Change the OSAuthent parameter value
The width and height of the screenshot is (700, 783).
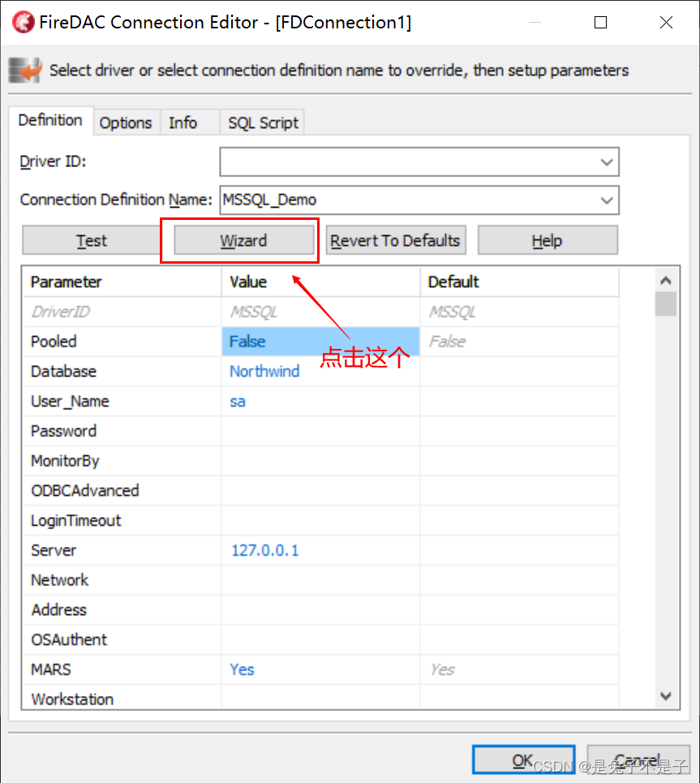point(316,639)
